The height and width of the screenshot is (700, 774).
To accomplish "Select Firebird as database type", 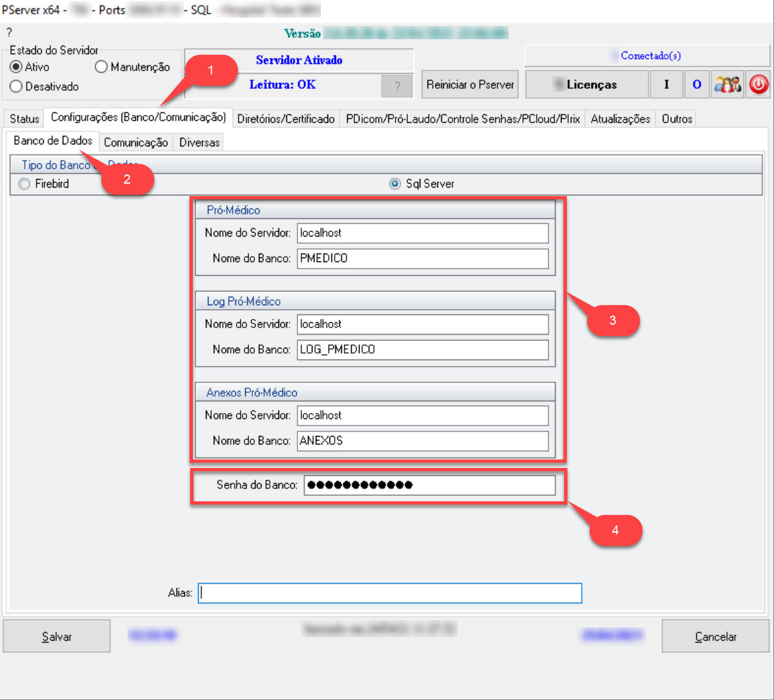I will tap(25, 184).
